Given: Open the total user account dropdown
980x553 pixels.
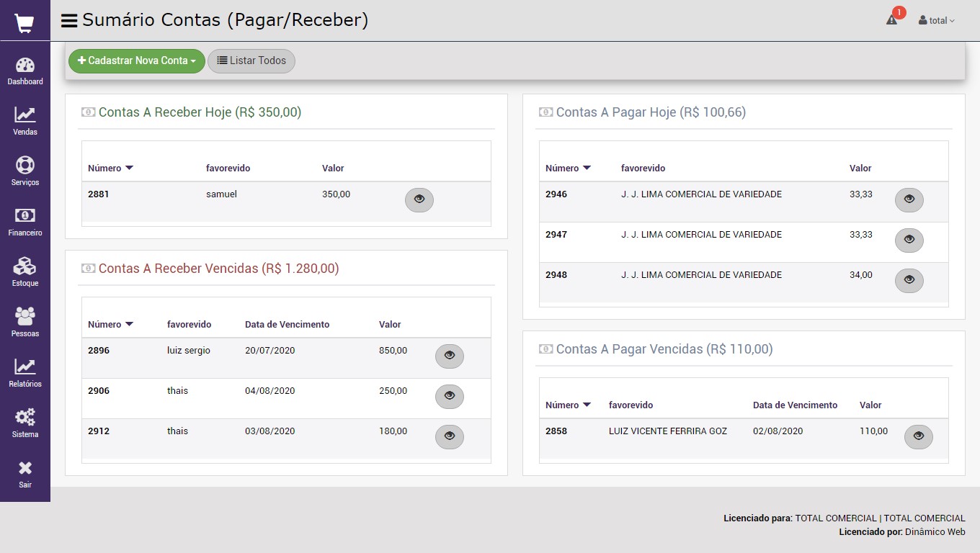Looking at the screenshot, I should point(936,21).
